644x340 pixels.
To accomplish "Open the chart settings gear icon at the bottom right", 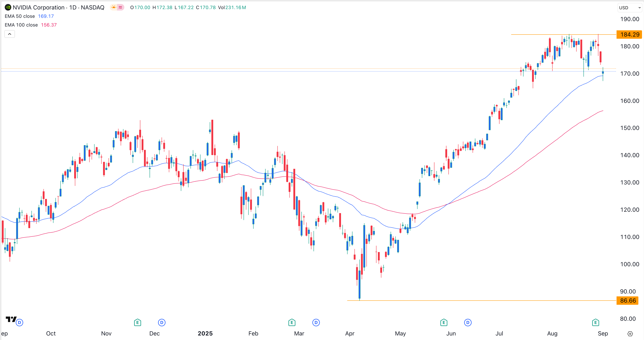I will (x=630, y=334).
